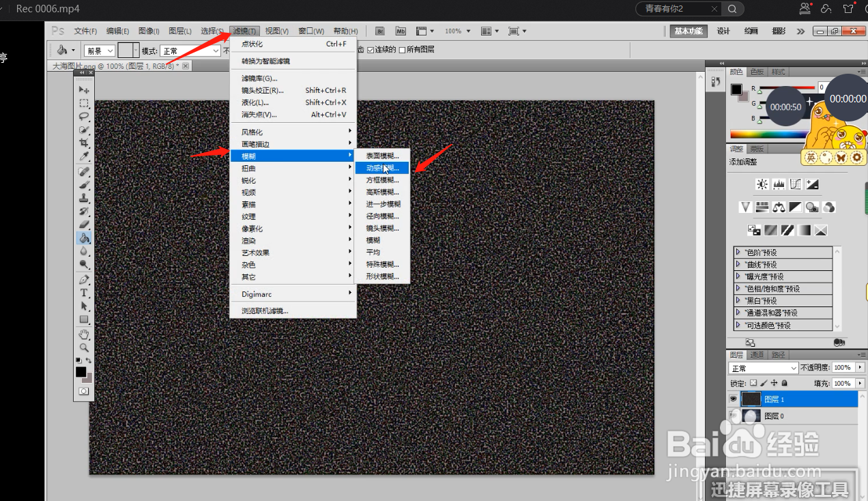Hide 图层 1 visibility eye
This screenshot has width=868, height=501.
tap(734, 399)
